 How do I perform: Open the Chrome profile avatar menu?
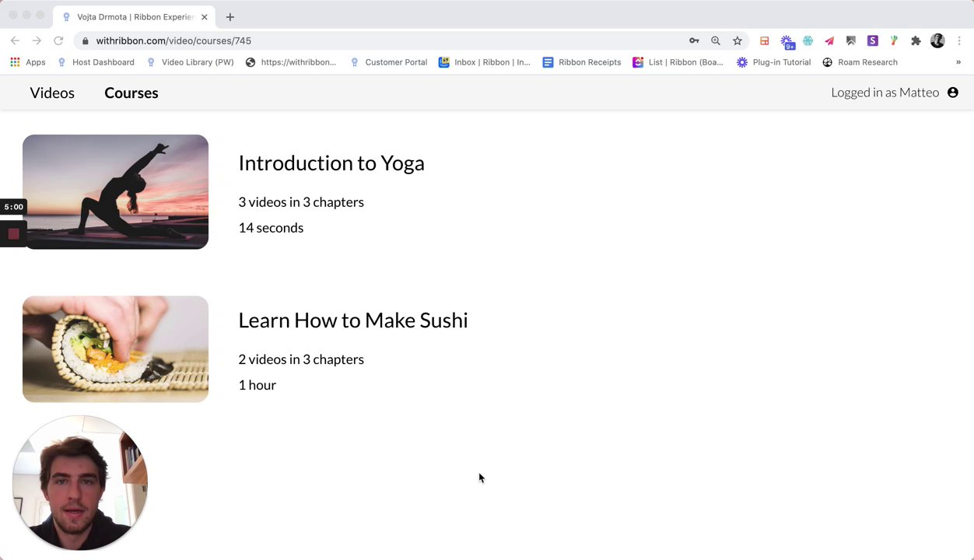click(937, 40)
